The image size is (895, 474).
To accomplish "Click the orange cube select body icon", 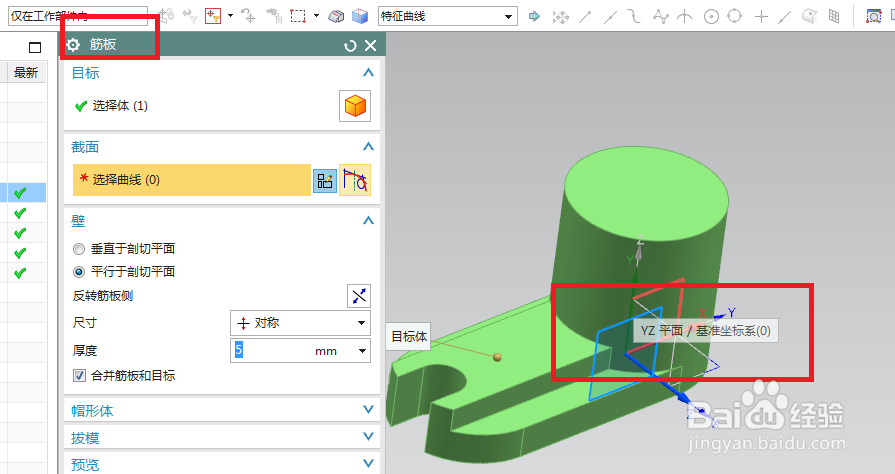I will [x=355, y=106].
